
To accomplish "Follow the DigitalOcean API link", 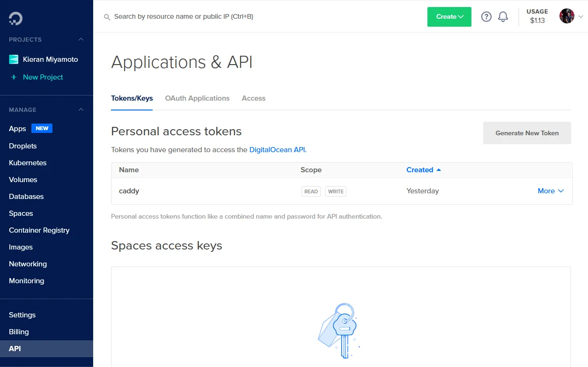I will coord(278,149).
